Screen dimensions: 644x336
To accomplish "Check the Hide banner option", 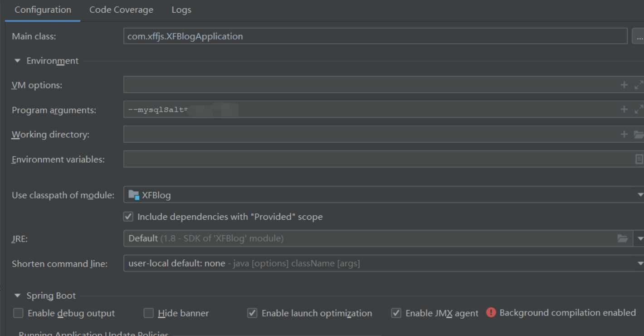I will click(148, 313).
